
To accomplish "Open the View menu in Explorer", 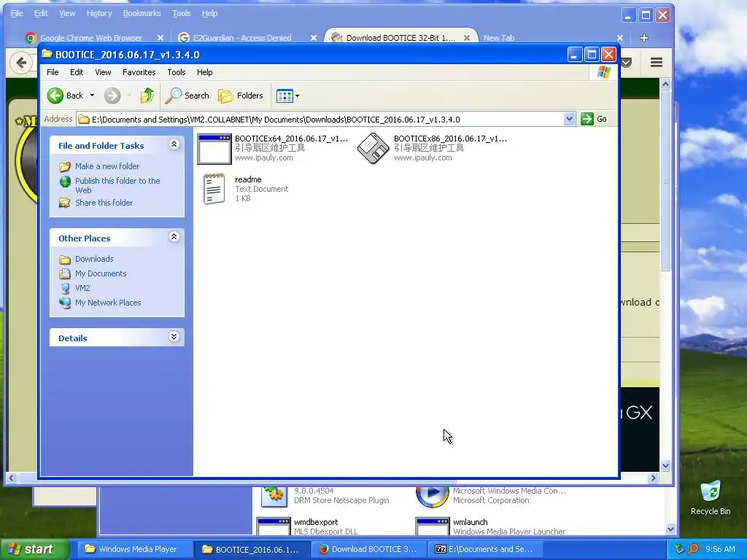I will point(103,72).
